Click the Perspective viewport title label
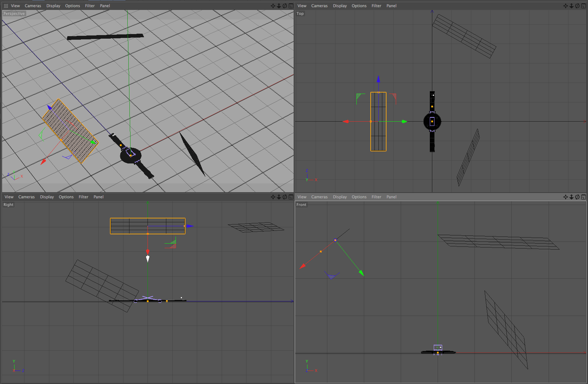This screenshot has width=588, height=384. click(x=14, y=13)
